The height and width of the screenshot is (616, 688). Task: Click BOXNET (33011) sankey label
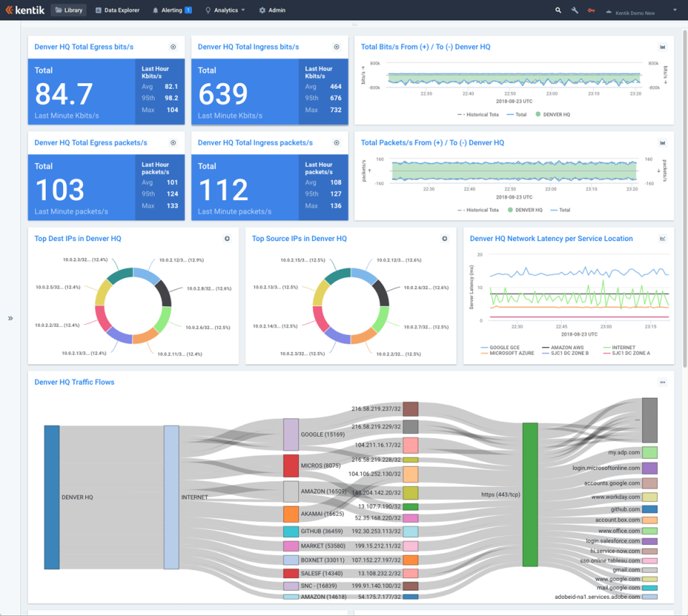click(322, 560)
